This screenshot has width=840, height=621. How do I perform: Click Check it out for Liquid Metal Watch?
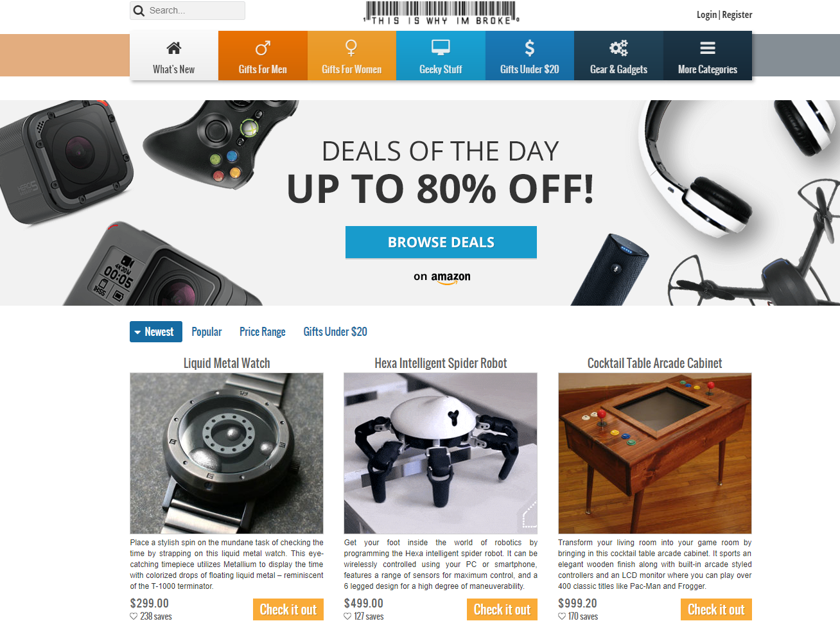point(288,609)
